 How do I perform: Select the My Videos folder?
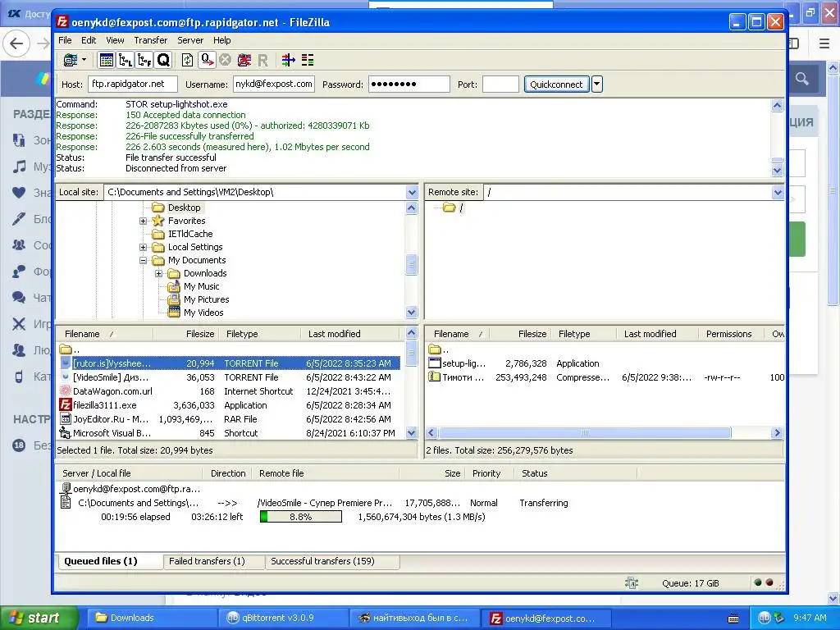coord(203,313)
